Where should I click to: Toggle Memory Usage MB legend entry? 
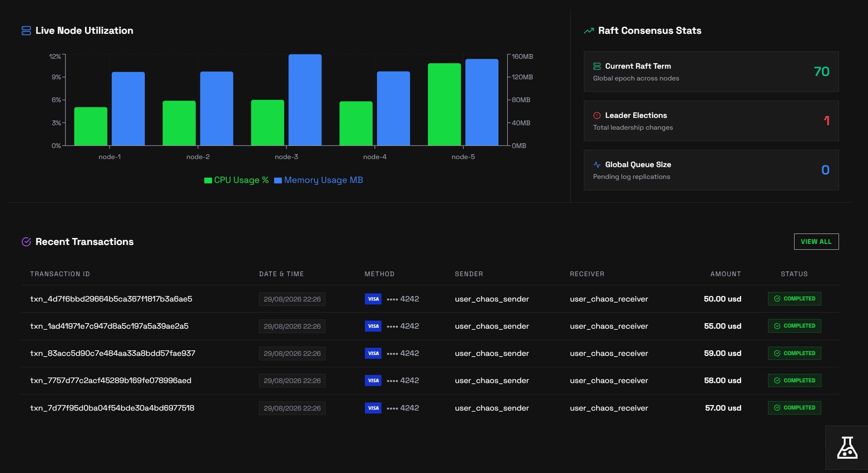pyautogui.click(x=319, y=180)
